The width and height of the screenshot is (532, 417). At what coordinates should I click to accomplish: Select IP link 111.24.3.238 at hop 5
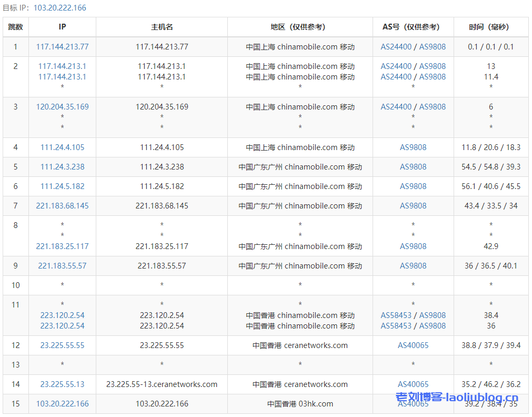pyautogui.click(x=62, y=167)
